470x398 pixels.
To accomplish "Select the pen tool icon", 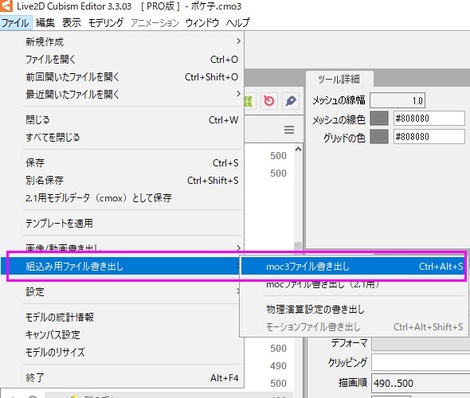I will (x=291, y=101).
